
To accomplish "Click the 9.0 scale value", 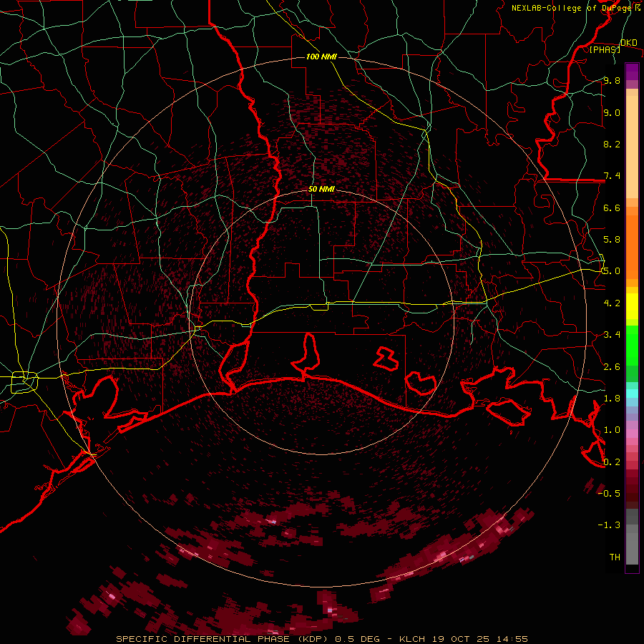I will pos(612,112).
